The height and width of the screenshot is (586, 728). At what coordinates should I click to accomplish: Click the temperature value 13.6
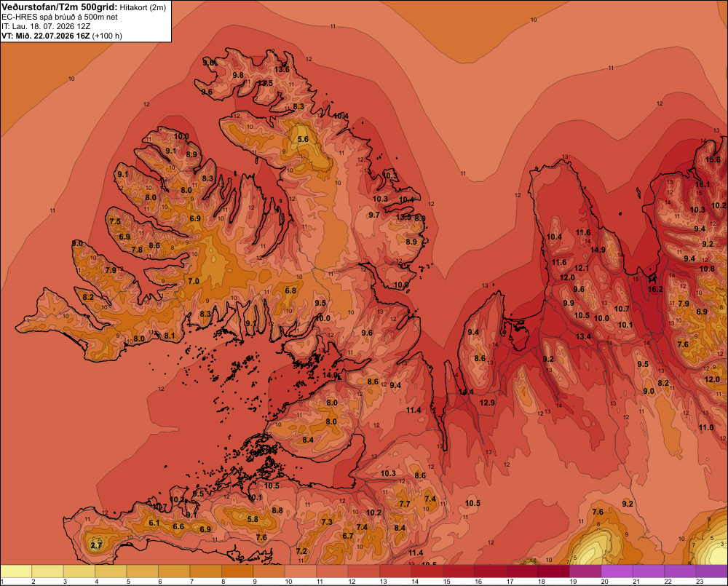point(281,70)
